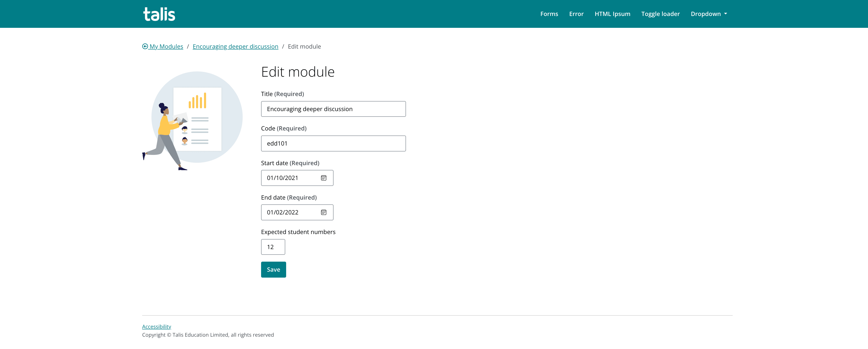Open the HTML Ipsum nav item
The height and width of the screenshot is (349, 868).
point(612,14)
